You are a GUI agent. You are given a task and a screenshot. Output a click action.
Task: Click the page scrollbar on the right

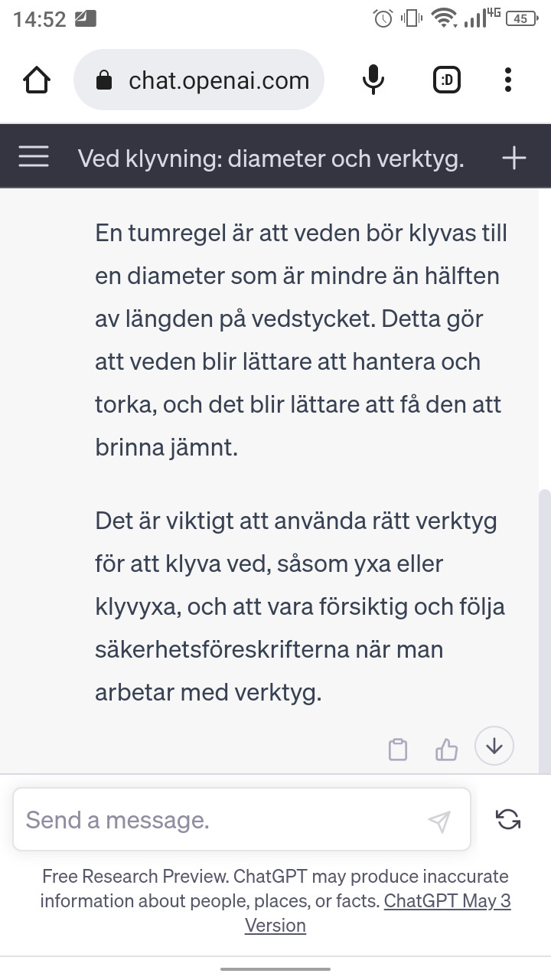[544, 628]
